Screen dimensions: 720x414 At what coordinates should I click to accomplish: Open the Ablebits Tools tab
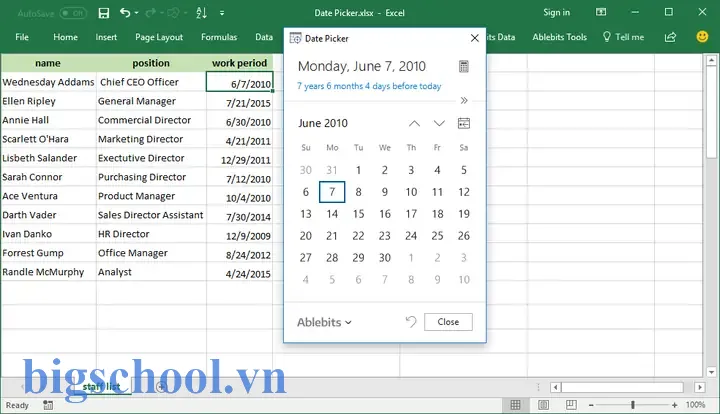pos(559,37)
